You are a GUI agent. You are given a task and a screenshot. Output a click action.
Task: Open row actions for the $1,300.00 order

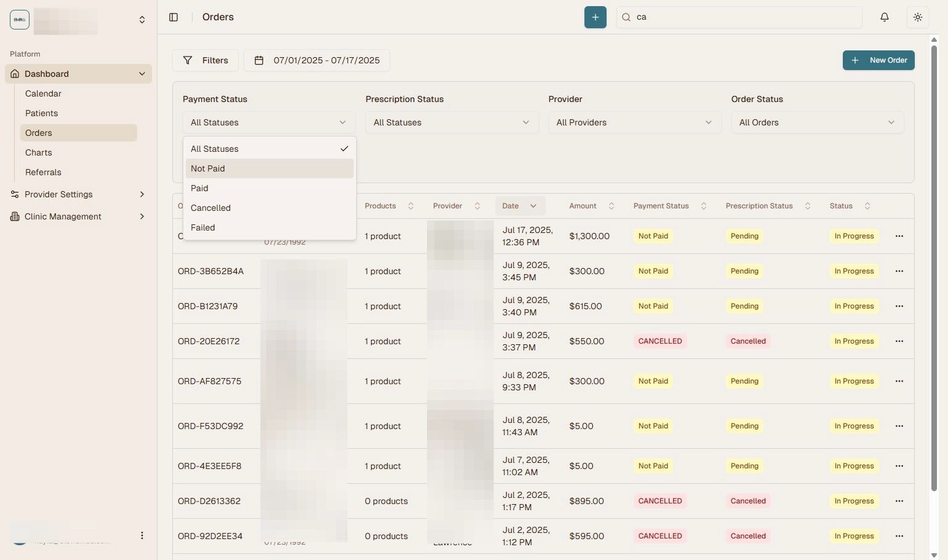[899, 236]
